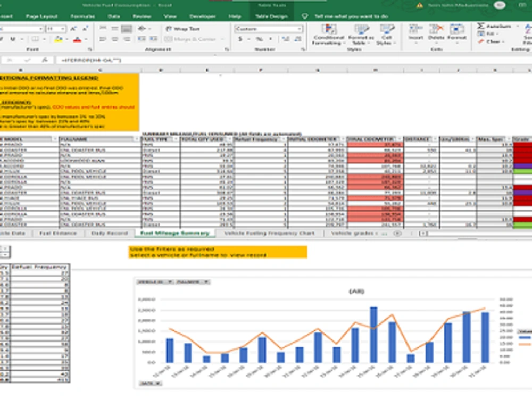This screenshot has width=532, height=399.
Task: Open the font size dropdown
Action: click(x=62, y=29)
